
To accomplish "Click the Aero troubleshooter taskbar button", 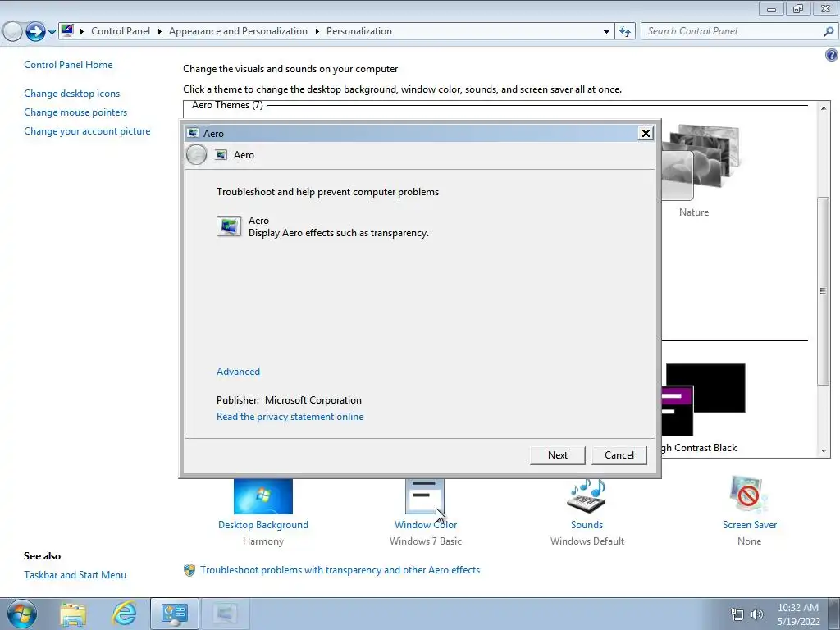I will (x=226, y=614).
